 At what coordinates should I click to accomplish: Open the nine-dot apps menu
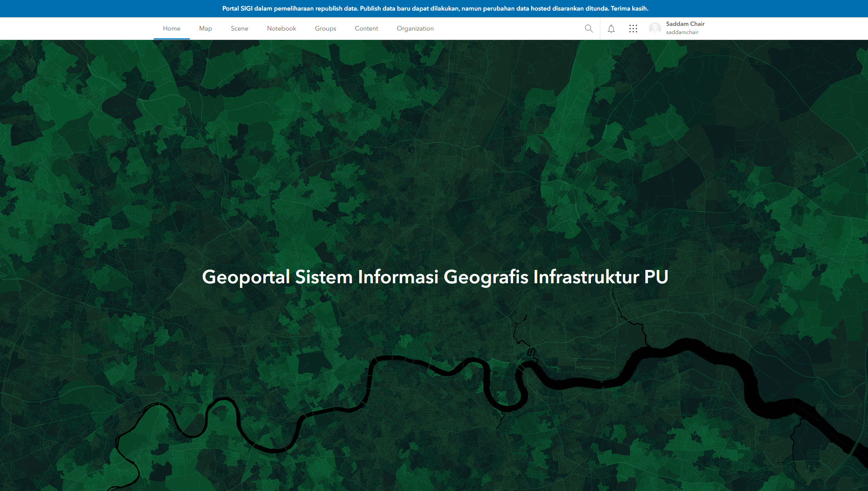coord(633,28)
